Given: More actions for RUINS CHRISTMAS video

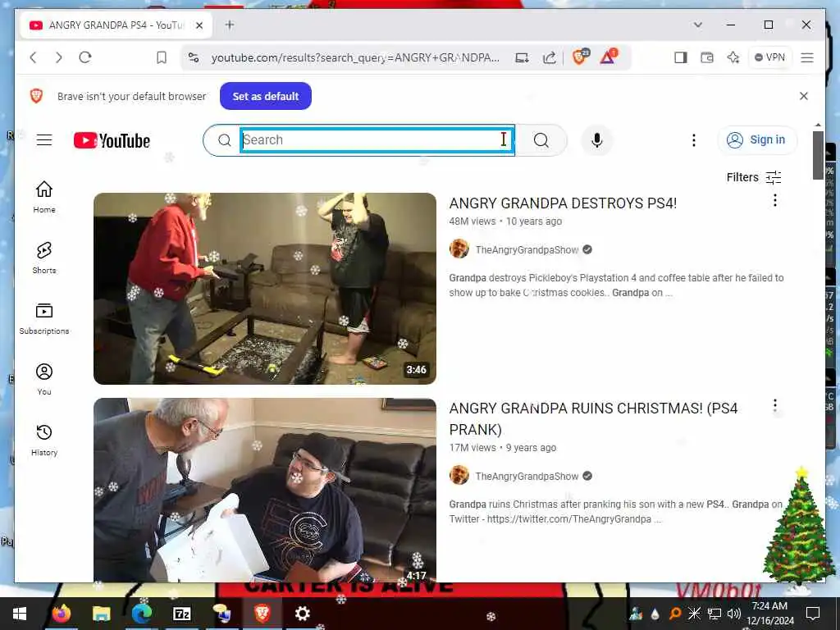Looking at the screenshot, I should pyautogui.click(x=774, y=405).
